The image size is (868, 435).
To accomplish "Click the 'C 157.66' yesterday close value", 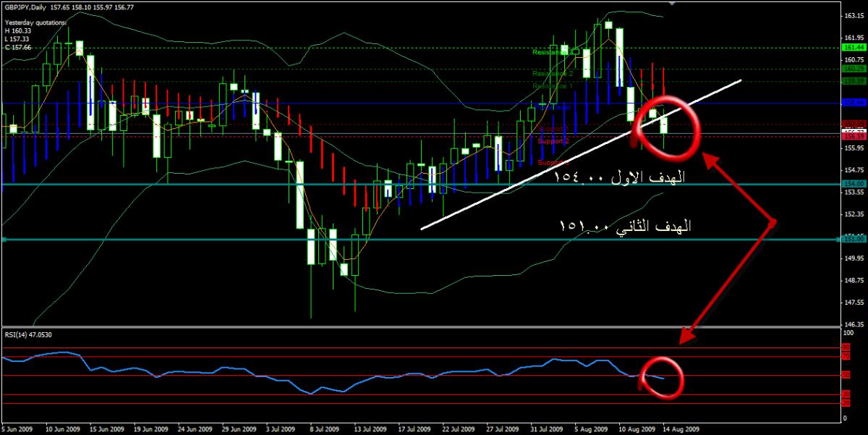I will point(18,46).
